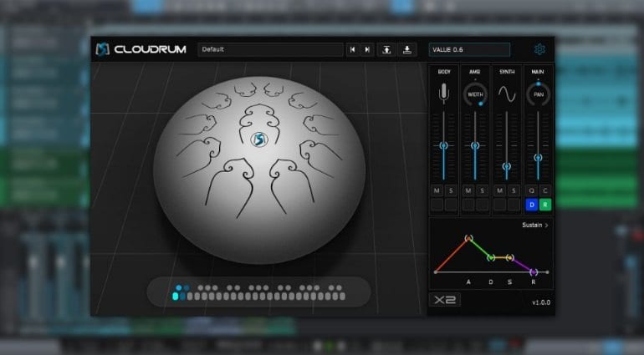Viewport: 644px width, 355px height.
Task: Mute the SYNTH channel
Action: [499, 190]
